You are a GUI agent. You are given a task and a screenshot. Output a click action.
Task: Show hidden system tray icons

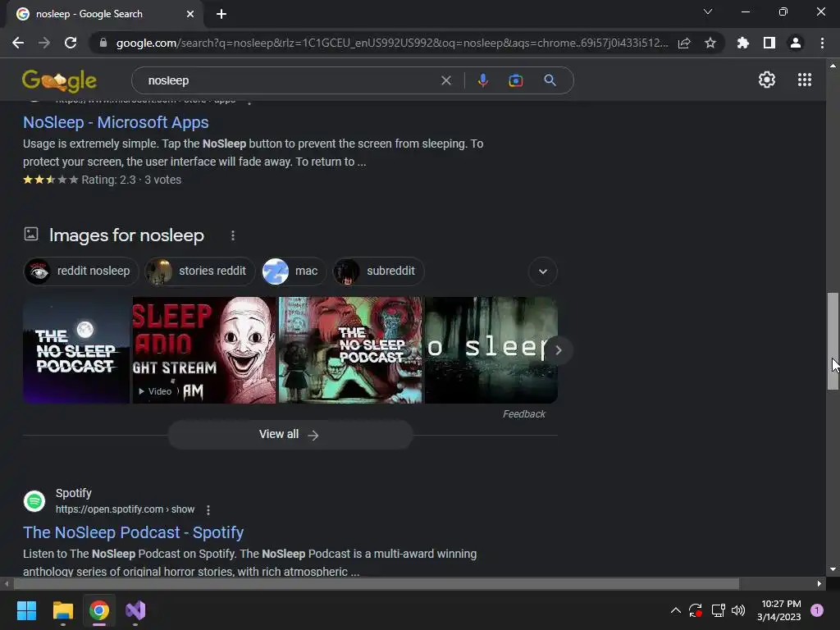[676, 610]
